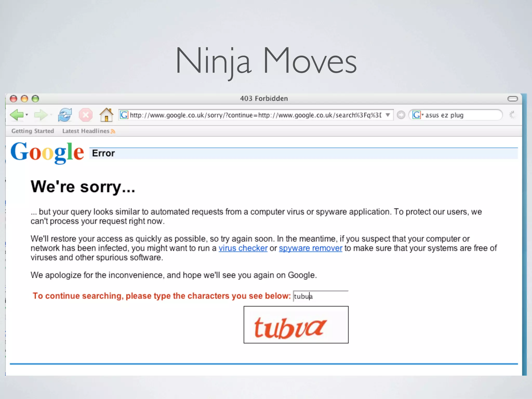Viewport: 532px width, 399px height.
Task: Click the Google logo
Action: 47,153
